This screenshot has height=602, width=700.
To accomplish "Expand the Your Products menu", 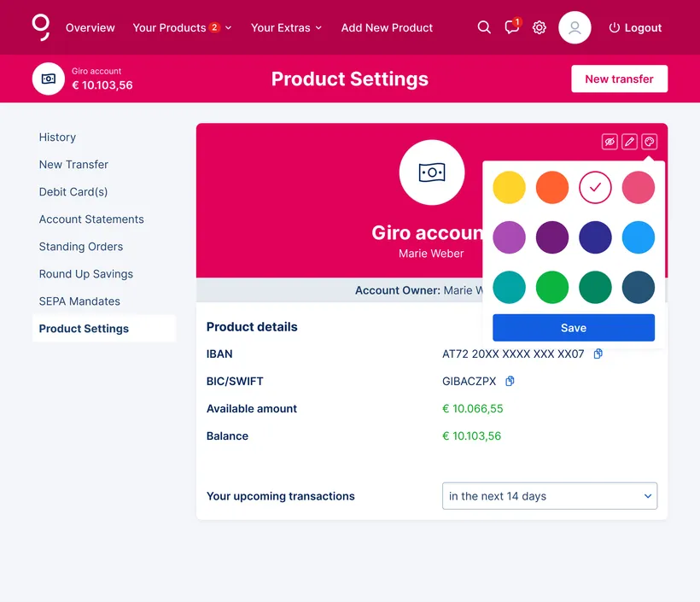I will 182,27.
